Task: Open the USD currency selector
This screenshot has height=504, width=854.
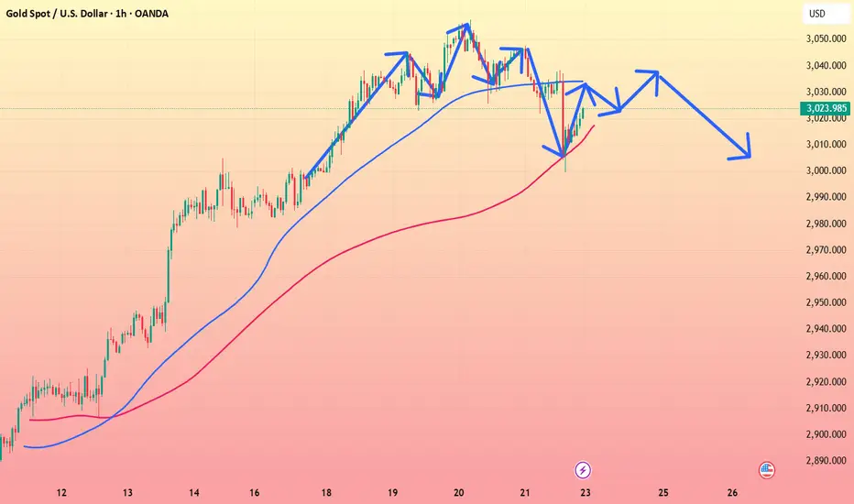Action: pos(825,14)
